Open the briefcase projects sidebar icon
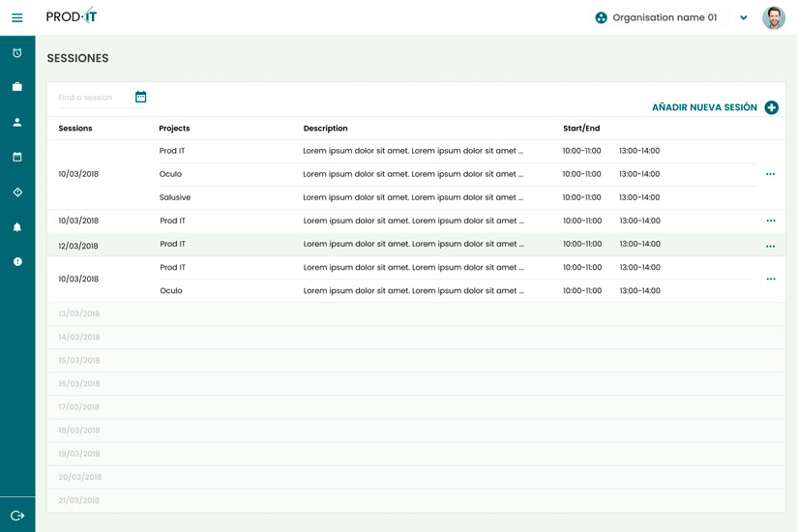The image size is (797, 532). pos(17,87)
